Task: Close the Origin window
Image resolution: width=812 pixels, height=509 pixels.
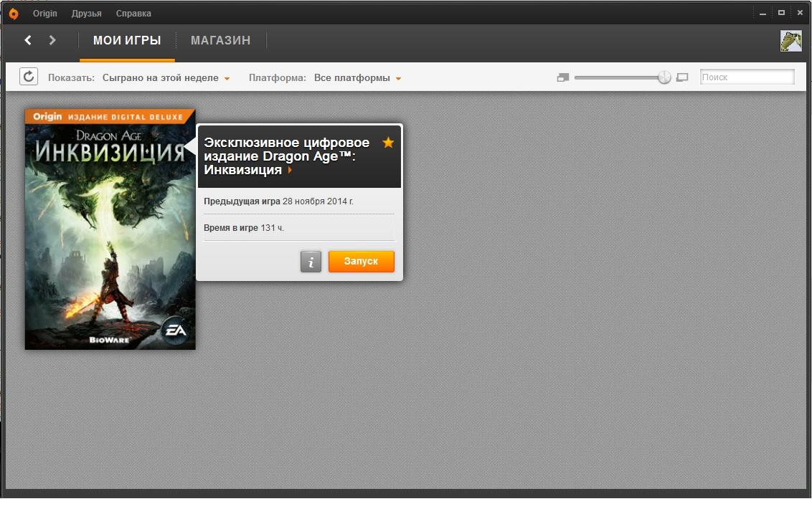Action: coord(800,13)
